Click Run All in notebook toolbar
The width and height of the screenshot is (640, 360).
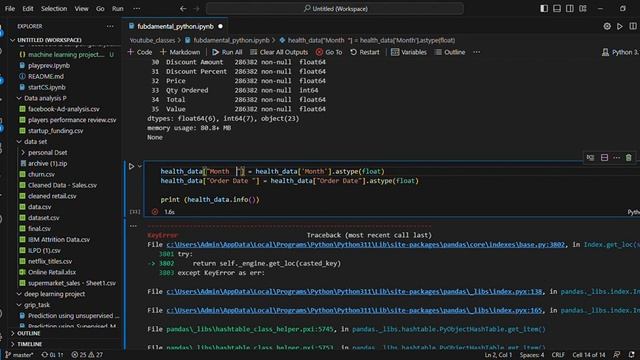(227, 52)
